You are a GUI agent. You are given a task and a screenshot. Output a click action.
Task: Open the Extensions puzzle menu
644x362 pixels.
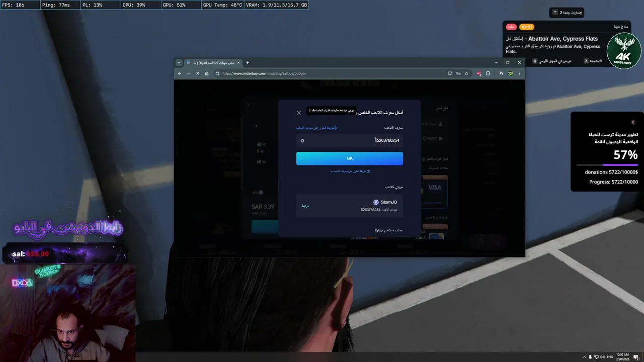click(488, 73)
